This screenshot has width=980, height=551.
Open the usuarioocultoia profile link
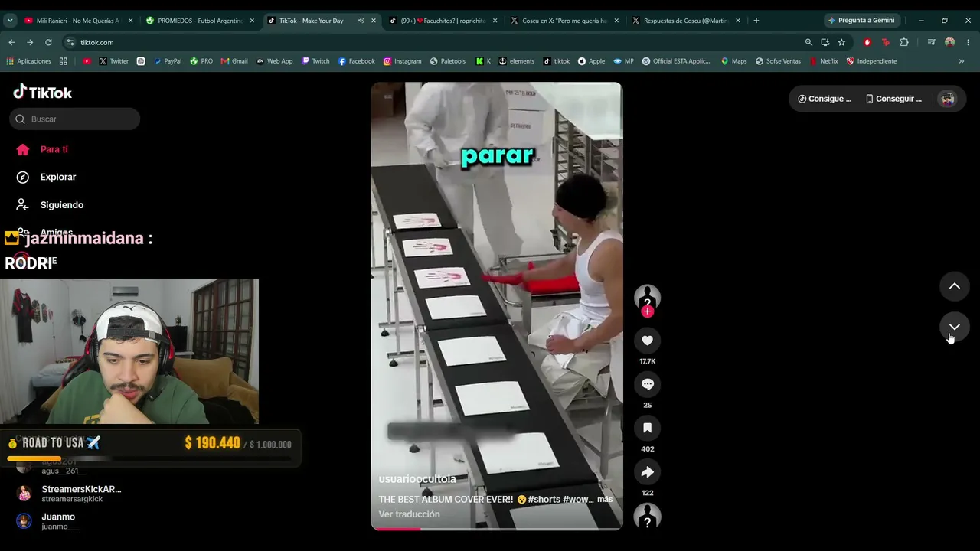(x=417, y=479)
